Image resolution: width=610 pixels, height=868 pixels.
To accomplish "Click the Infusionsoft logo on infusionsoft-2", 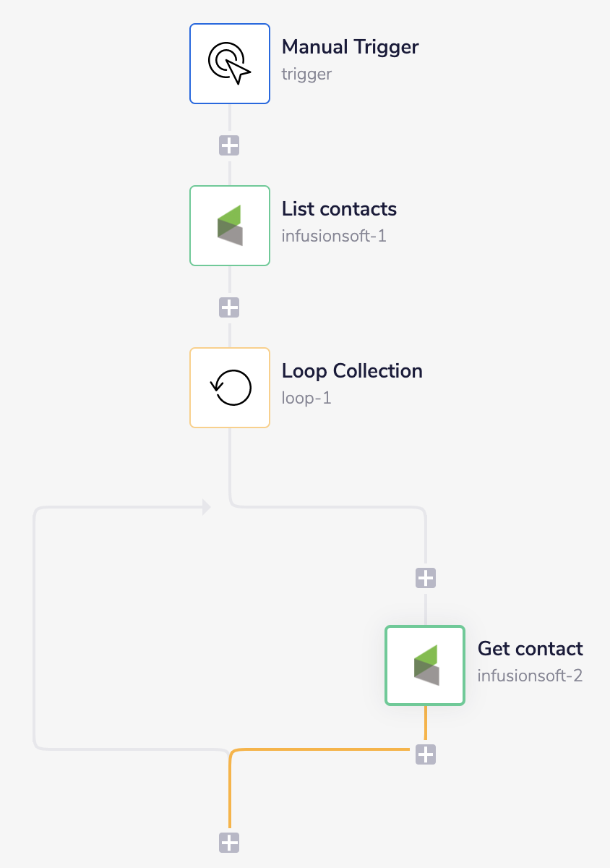I will (x=424, y=665).
